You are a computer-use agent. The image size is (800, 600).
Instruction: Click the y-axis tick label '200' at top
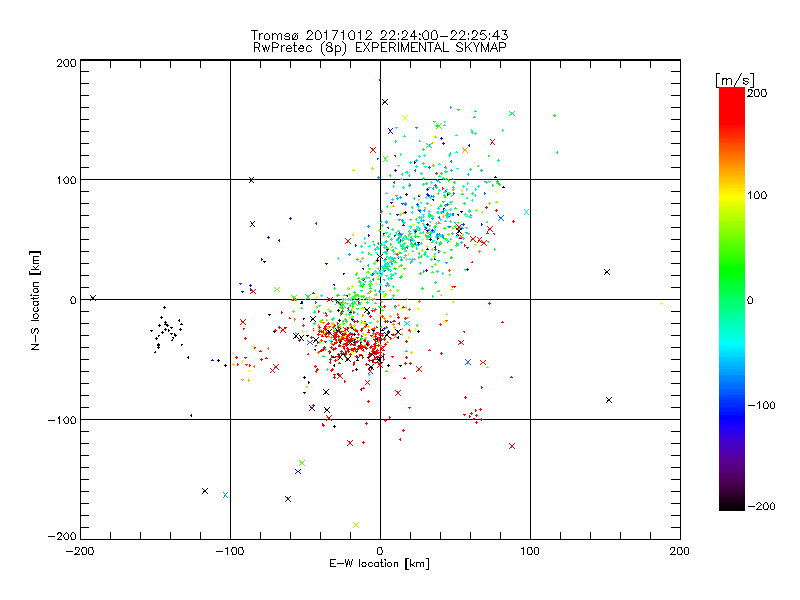66,63
